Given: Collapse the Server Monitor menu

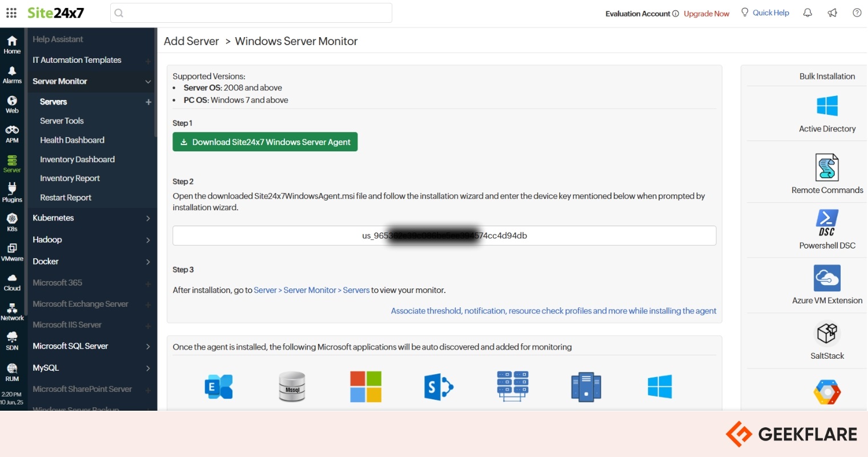Looking at the screenshot, I should [148, 82].
